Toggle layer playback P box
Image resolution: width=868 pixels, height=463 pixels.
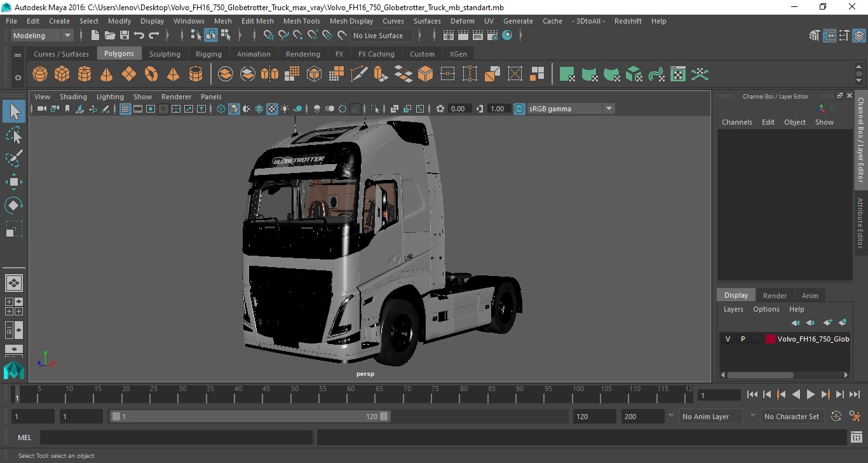point(742,339)
